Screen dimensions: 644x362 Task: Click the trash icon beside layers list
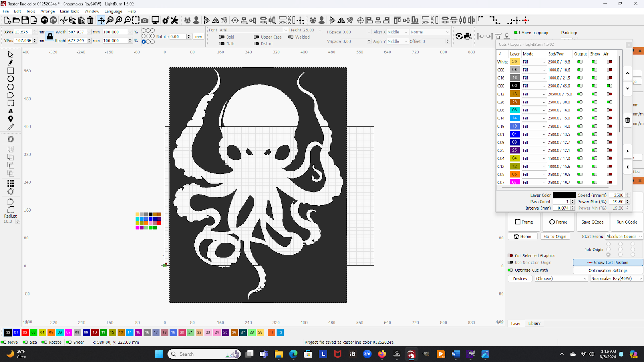[x=627, y=120]
